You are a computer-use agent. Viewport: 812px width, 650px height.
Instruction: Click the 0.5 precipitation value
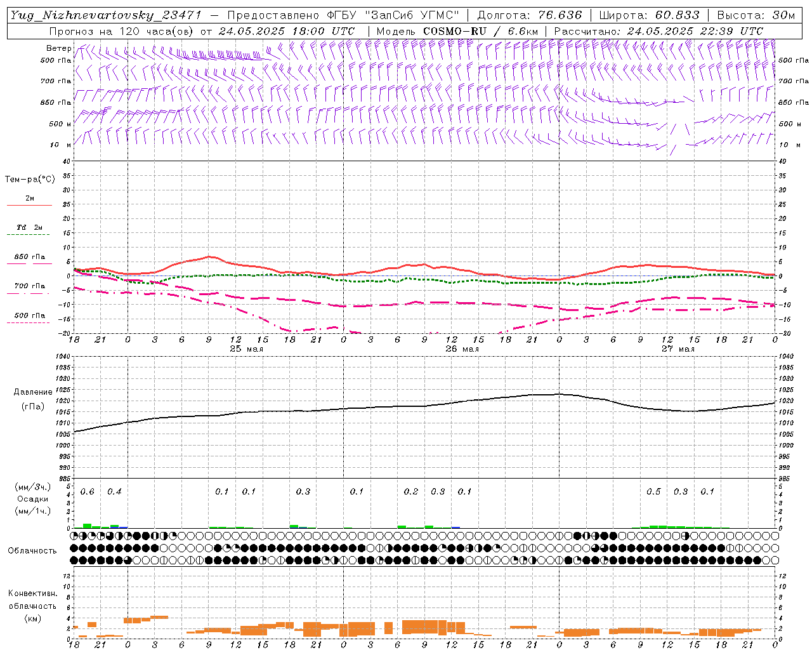[x=653, y=492]
